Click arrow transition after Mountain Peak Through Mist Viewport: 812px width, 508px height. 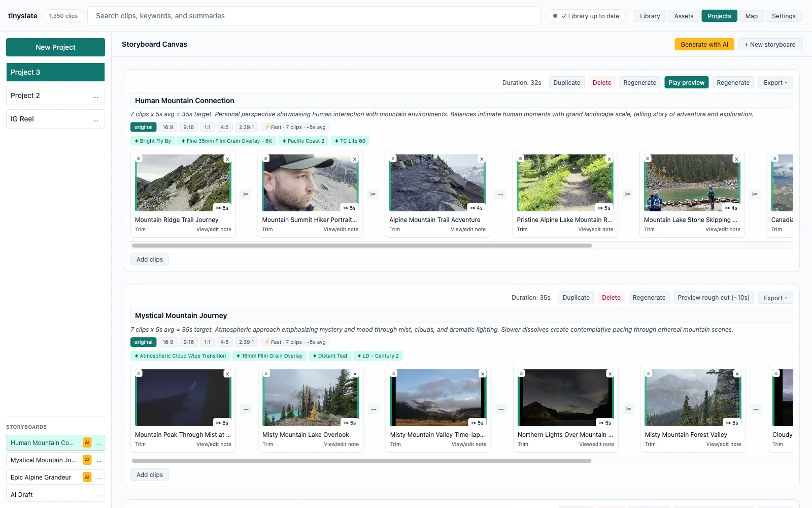tap(246, 409)
